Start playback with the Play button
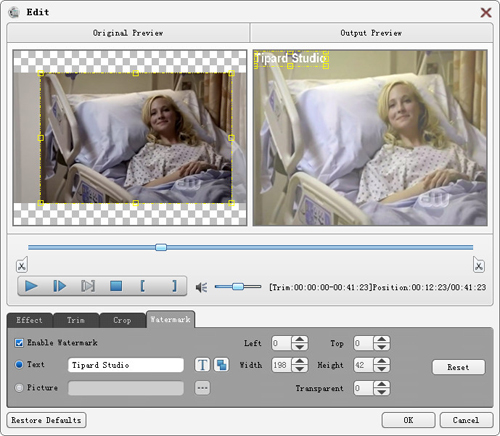Screen dimensions: 500x436 point(31,286)
